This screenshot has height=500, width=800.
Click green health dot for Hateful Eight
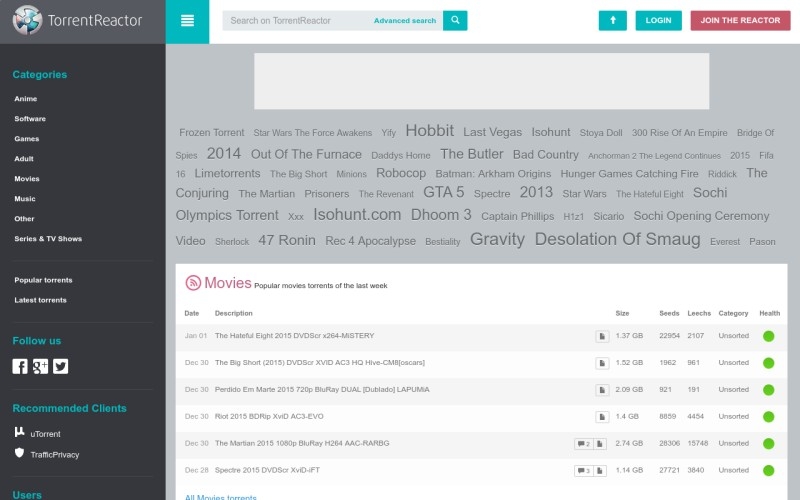[768, 336]
